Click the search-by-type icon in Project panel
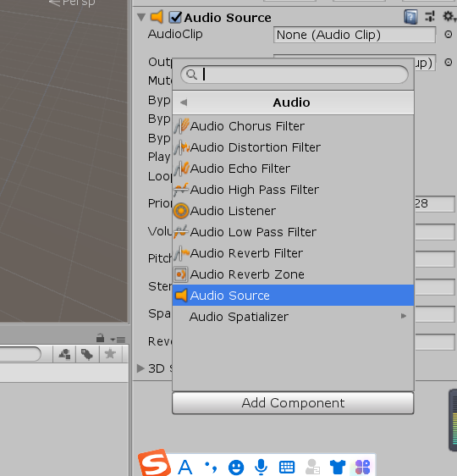Screen dimensions: 457x476 click(x=64, y=354)
